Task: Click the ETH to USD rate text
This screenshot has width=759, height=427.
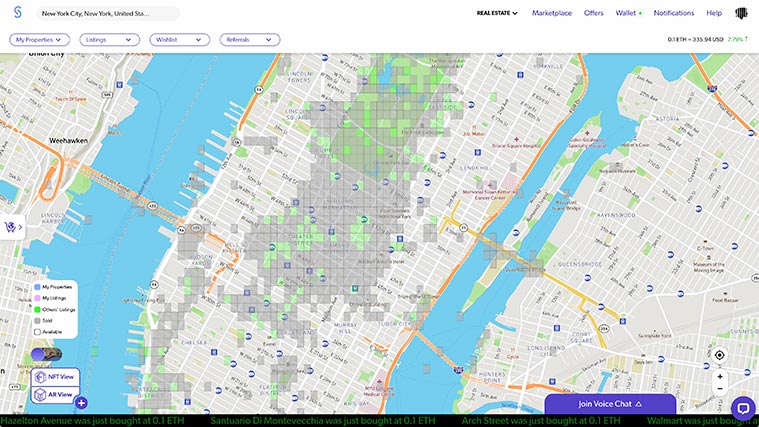Action: point(695,39)
